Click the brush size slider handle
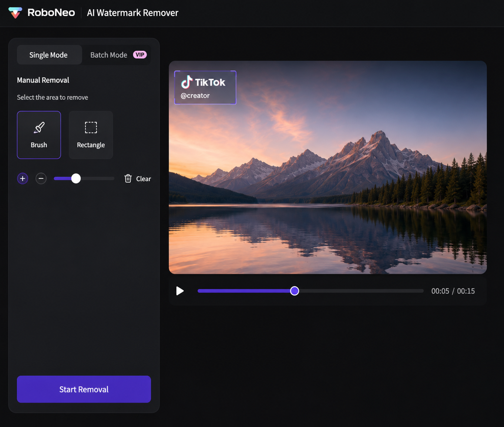The image size is (504, 427). [x=76, y=179]
